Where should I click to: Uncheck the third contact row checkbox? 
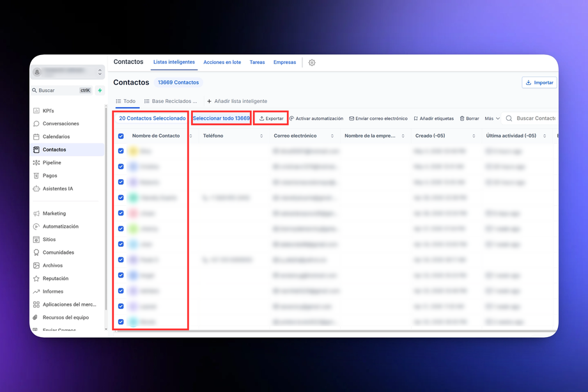[x=121, y=182]
